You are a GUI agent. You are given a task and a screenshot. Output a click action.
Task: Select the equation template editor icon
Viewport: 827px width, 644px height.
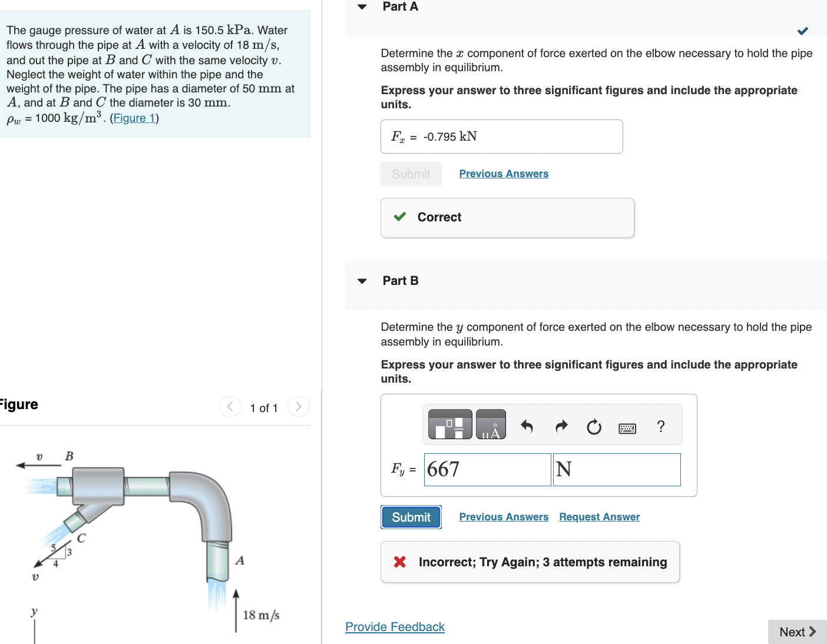(x=449, y=424)
